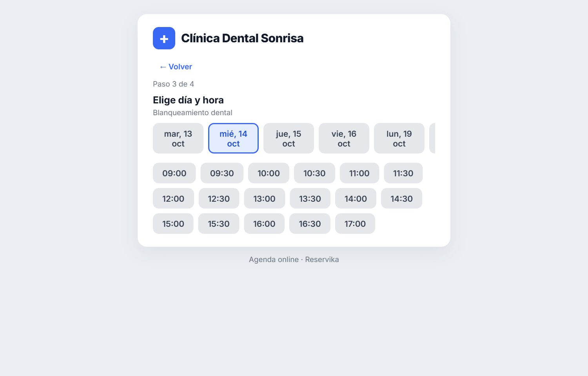Pick the vie, 16 oct date
The width and height of the screenshot is (588, 376).
tap(344, 138)
